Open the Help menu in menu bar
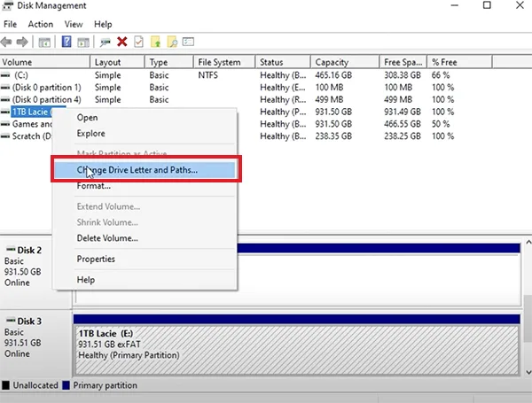 [x=103, y=24]
